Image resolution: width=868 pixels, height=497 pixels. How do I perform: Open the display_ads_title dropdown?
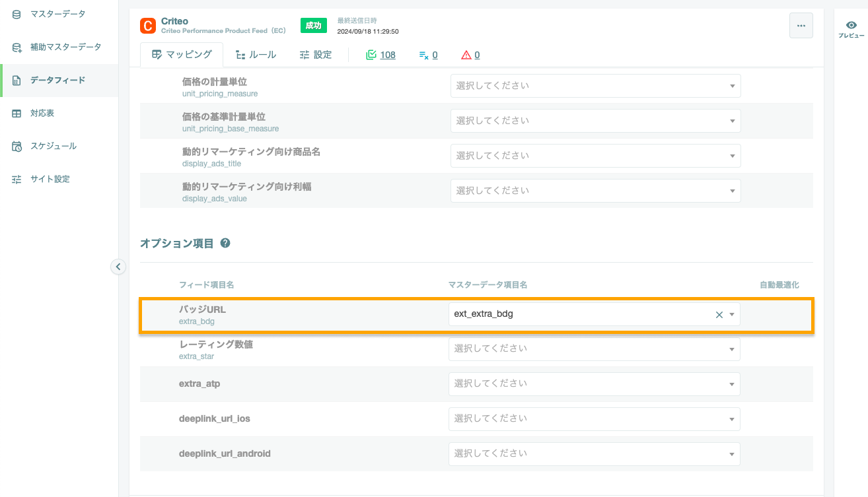pos(596,156)
